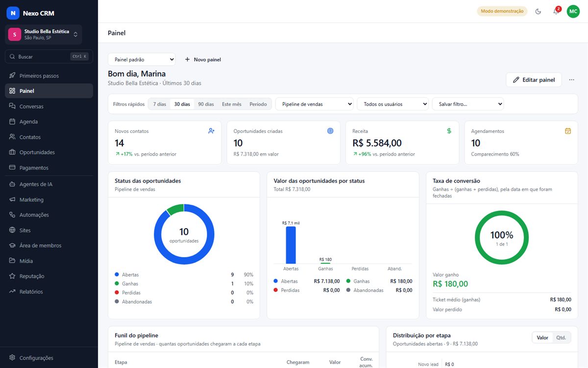588x368 pixels.
Task: Click the Comparecimento 60% text
Action: click(x=495, y=154)
